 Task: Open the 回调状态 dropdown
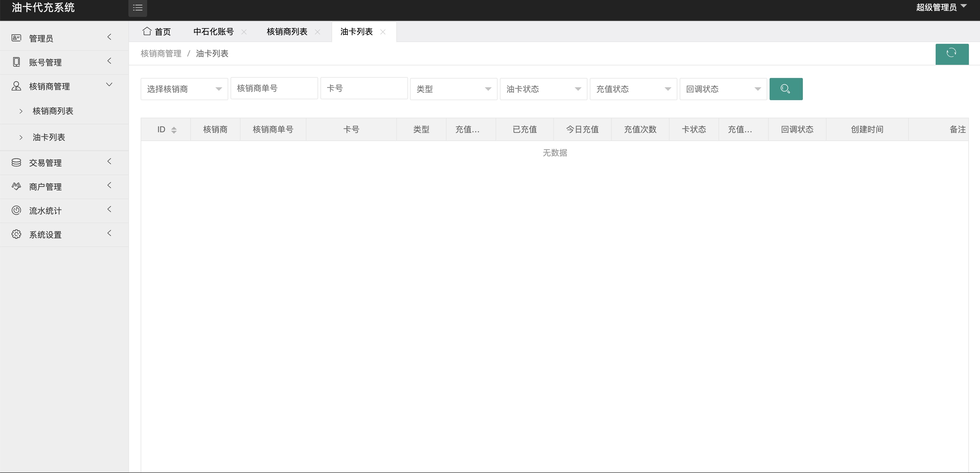tap(722, 89)
